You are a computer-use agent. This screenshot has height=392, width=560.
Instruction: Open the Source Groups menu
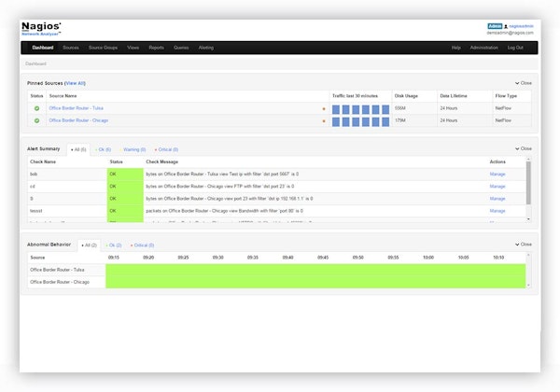pyautogui.click(x=104, y=47)
